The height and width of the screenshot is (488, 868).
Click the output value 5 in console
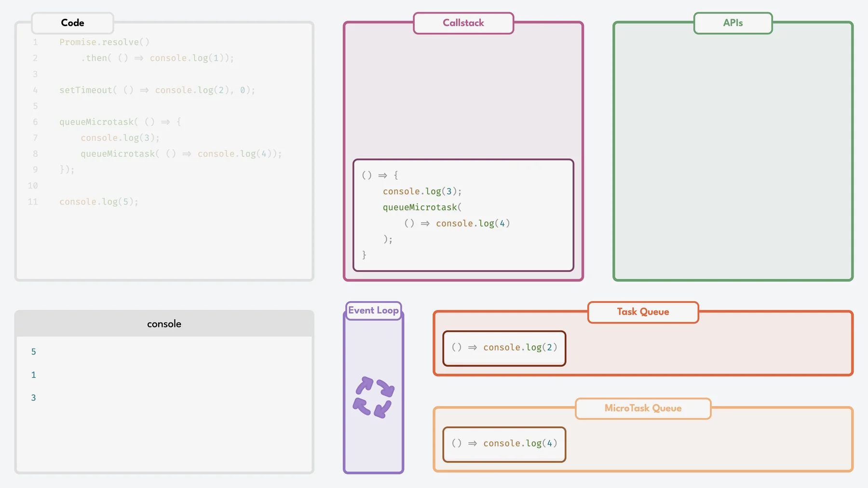pos(33,352)
